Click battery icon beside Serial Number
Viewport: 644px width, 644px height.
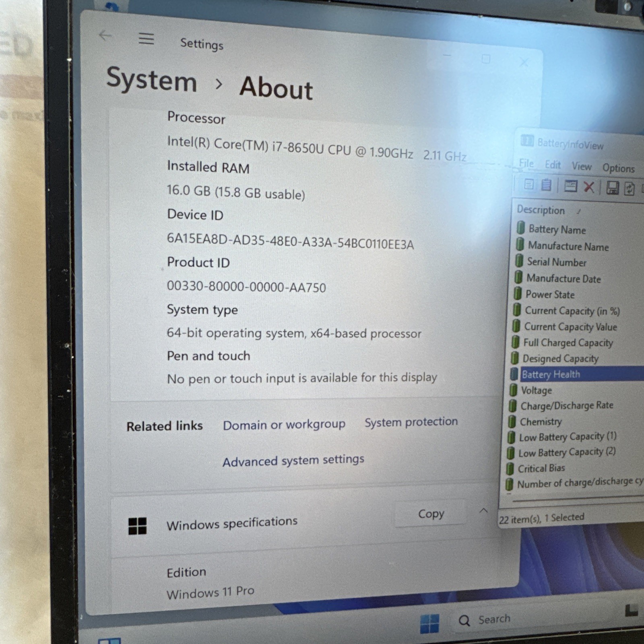pos(519,260)
